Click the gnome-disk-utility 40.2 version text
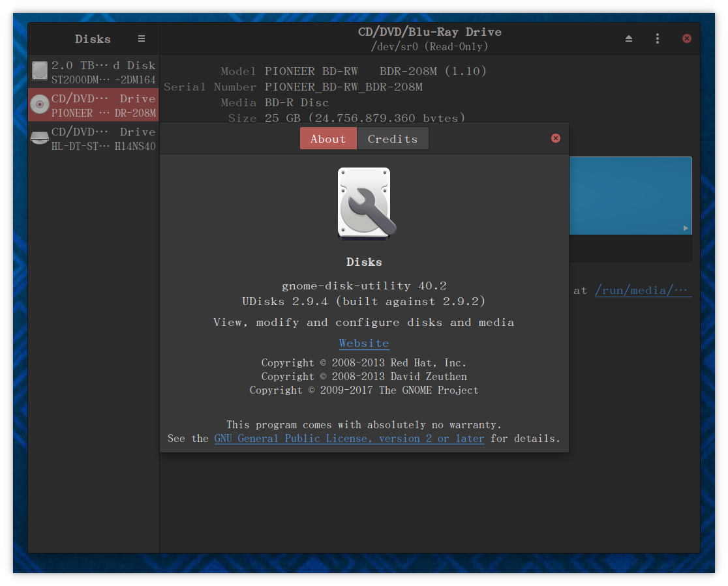This screenshot has width=728, height=586. pyautogui.click(x=364, y=286)
